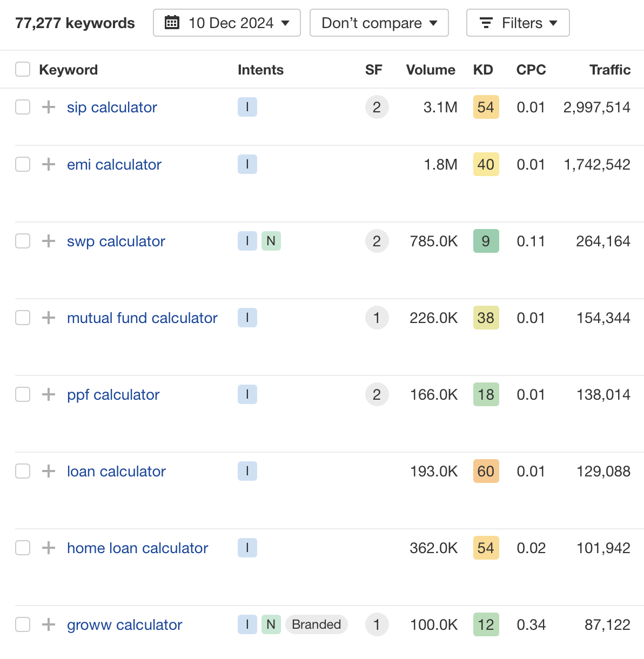Click the "N" intent badge on "swp calculator"
Viewport: 644px width, 659px height.
click(x=271, y=241)
